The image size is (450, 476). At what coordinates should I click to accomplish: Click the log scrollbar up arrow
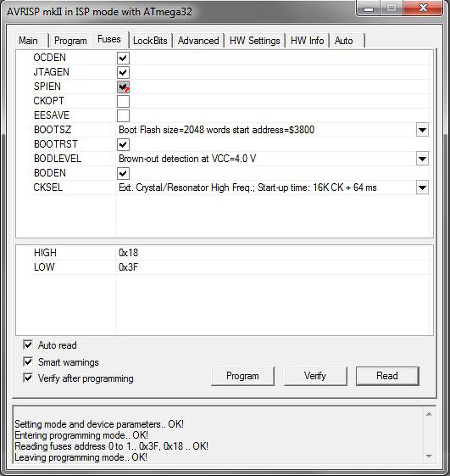(429, 414)
